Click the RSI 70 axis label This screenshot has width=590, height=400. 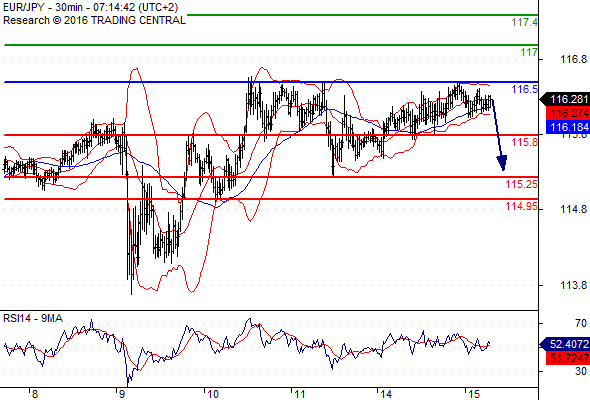point(581,323)
